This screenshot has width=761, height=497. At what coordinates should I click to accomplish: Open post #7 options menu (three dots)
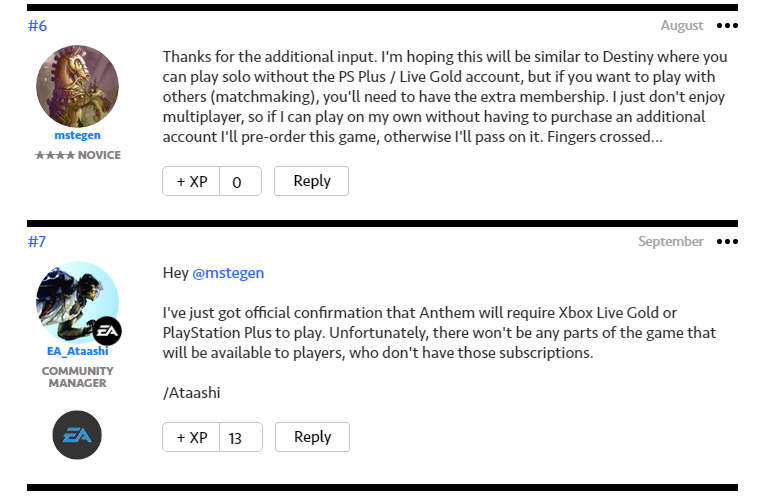[x=727, y=242]
